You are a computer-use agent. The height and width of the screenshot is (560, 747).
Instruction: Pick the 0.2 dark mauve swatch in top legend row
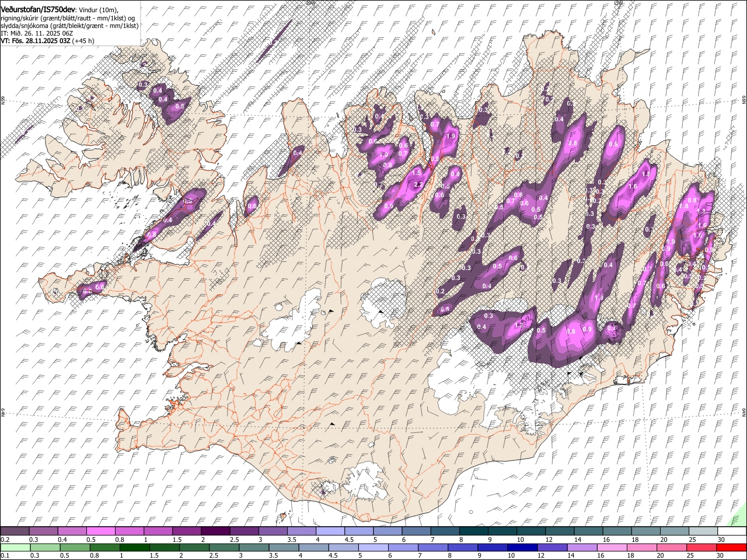15,531
